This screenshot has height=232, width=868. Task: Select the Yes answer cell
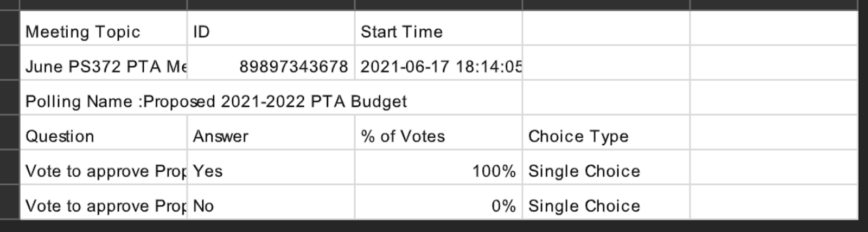(x=270, y=171)
